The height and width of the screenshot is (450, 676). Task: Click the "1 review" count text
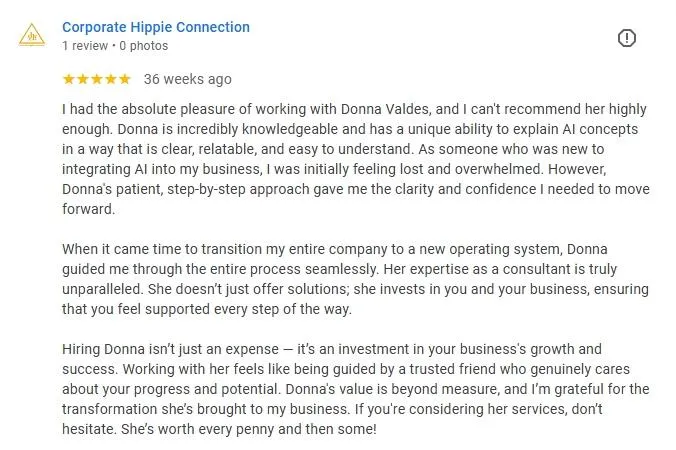(x=85, y=46)
